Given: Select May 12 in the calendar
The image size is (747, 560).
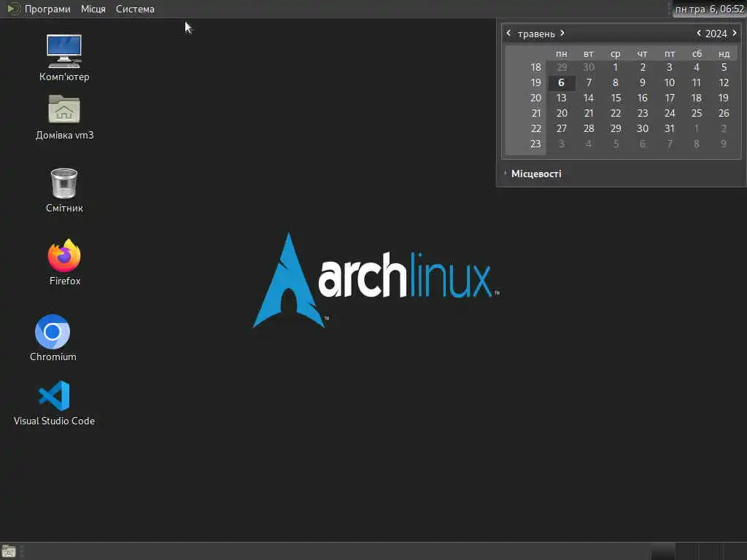Looking at the screenshot, I should tap(724, 83).
